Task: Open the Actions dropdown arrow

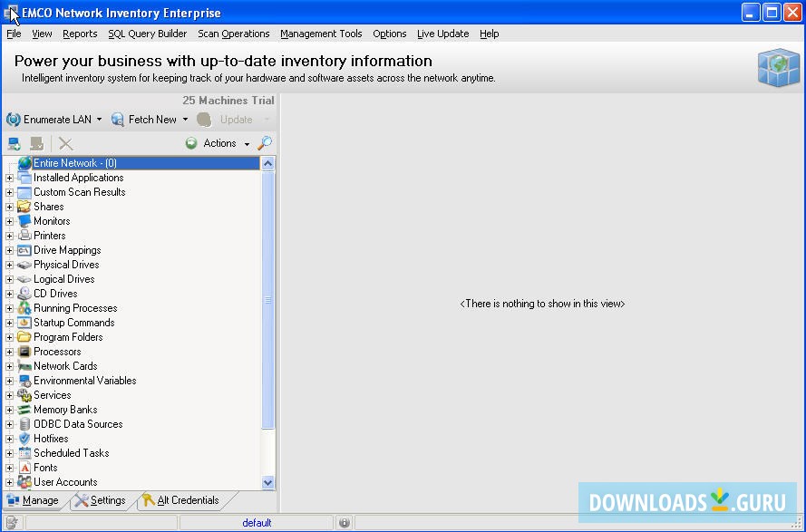Action: point(247,144)
